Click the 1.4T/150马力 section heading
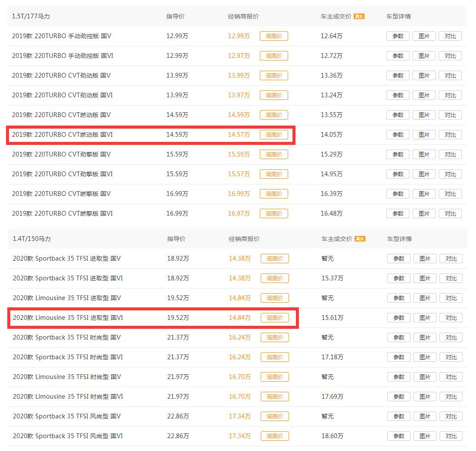Screen dimensions: 476x451 pyautogui.click(x=32, y=239)
